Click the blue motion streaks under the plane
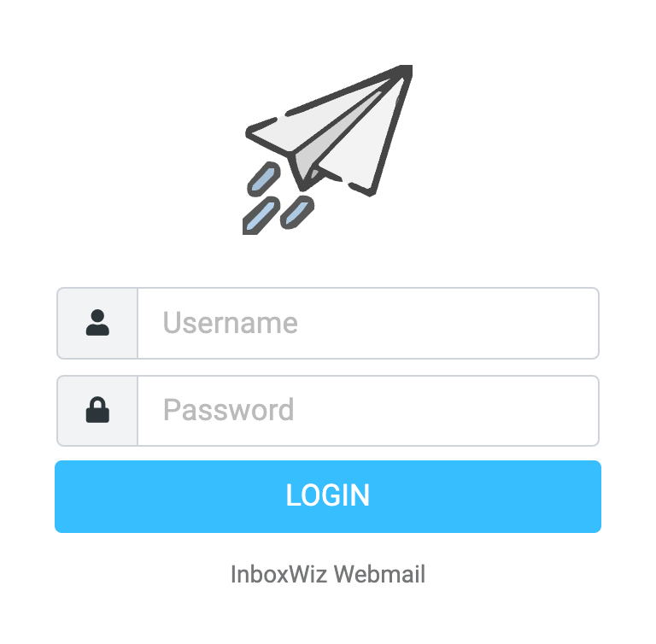 click(x=278, y=198)
